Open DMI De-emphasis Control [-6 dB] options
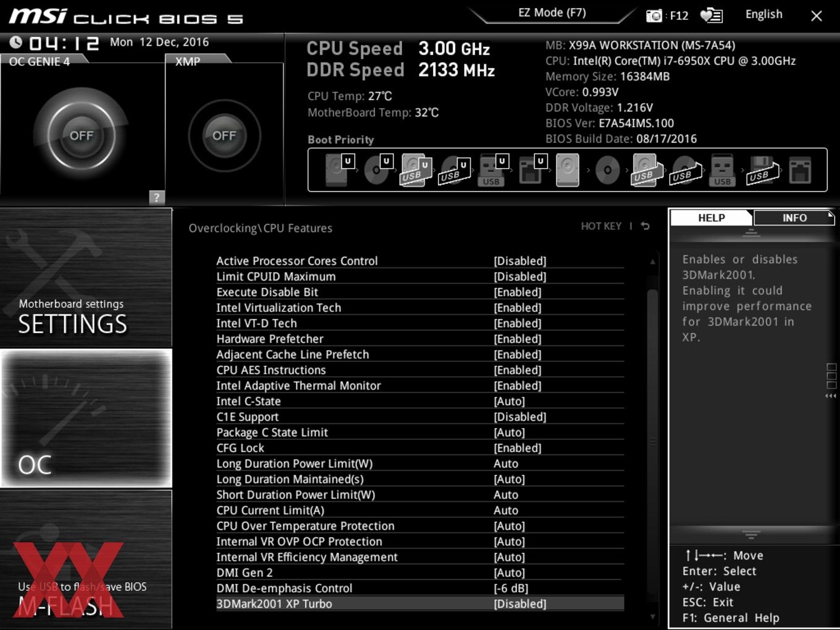Screen dimensions: 840x630 pyautogui.click(x=511, y=588)
